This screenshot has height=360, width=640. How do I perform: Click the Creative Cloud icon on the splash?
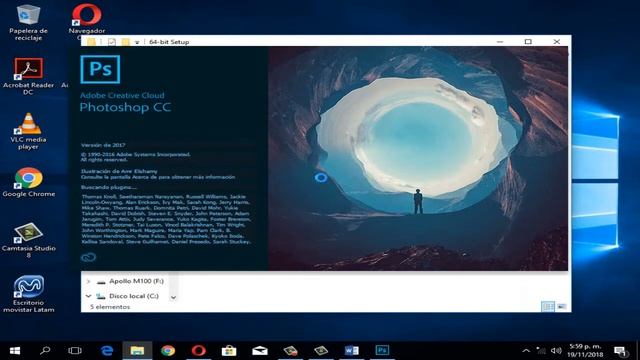tap(88, 257)
